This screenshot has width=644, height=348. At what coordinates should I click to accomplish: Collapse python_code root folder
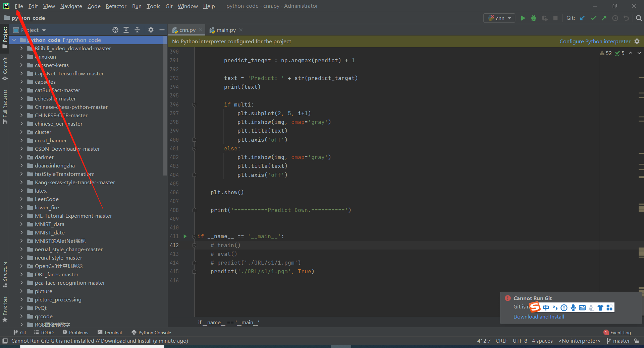pyautogui.click(x=14, y=40)
